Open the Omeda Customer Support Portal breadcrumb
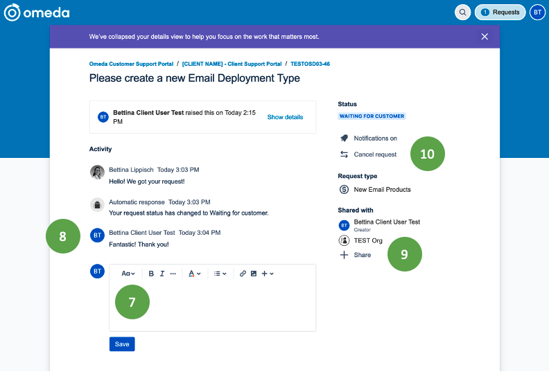Image resolution: width=549 pixels, height=392 pixels. click(131, 64)
